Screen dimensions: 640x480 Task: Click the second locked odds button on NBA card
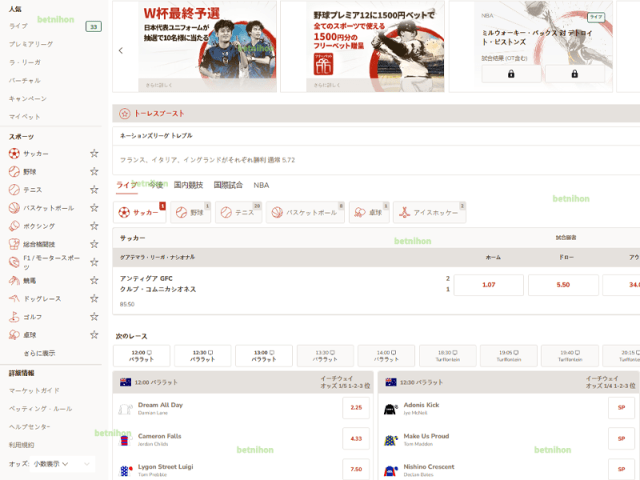(x=575, y=74)
